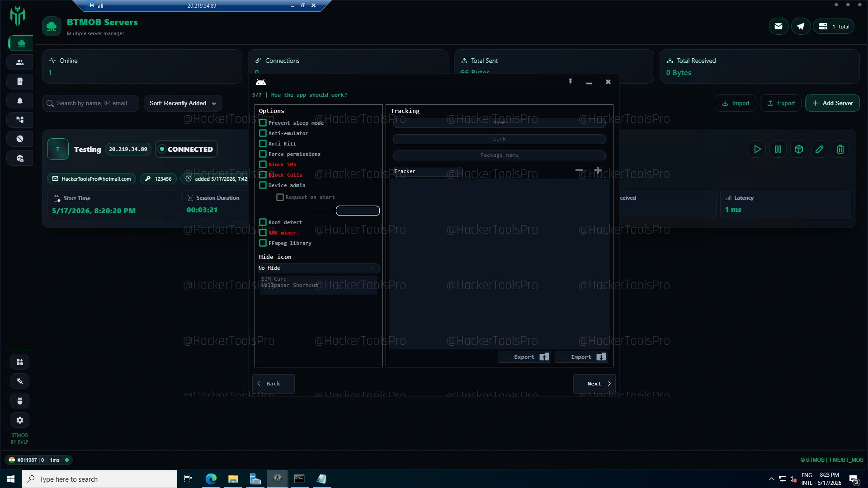Click the Add Server button
Viewport: 868px width, 488px height.
(x=832, y=103)
